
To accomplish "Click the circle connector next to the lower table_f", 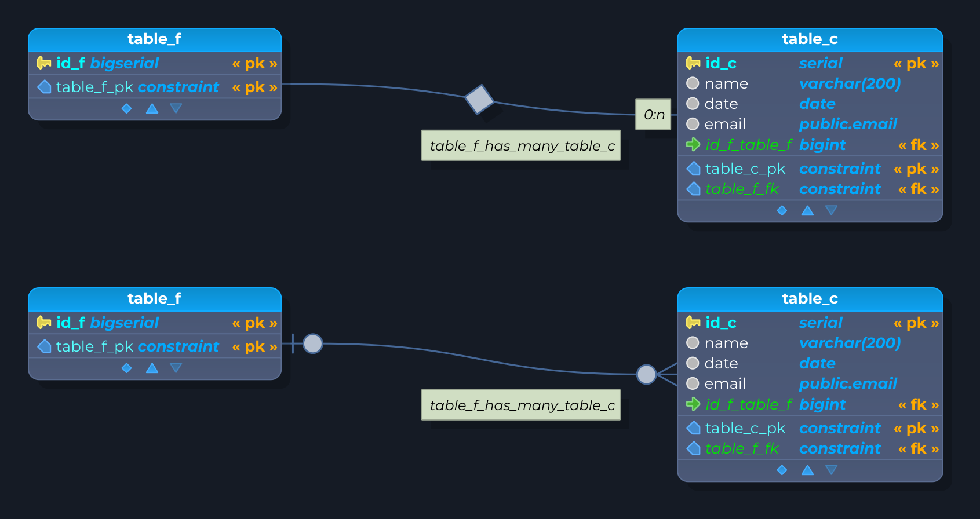I will [313, 343].
